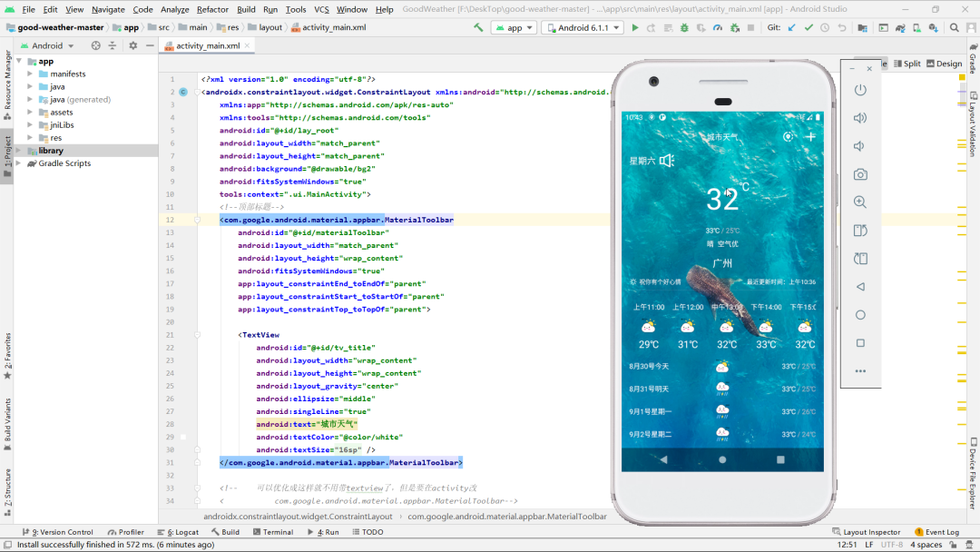Open the Event Log

coord(936,532)
